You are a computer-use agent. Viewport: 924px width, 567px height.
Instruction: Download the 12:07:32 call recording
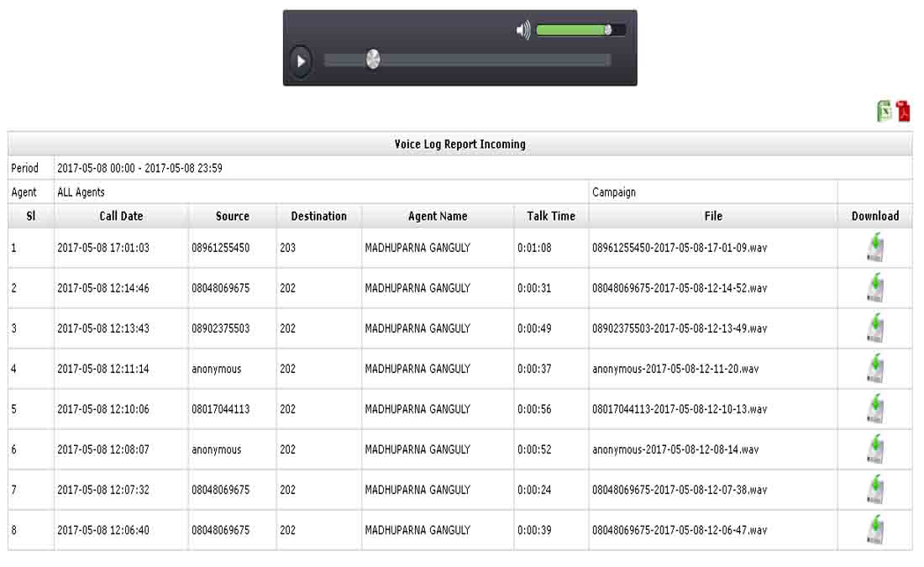(x=876, y=489)
